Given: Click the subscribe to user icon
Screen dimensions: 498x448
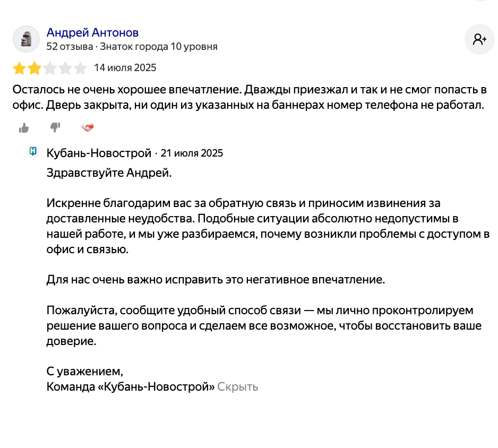Looking at the screenshot, I should [x=479, y=39].
